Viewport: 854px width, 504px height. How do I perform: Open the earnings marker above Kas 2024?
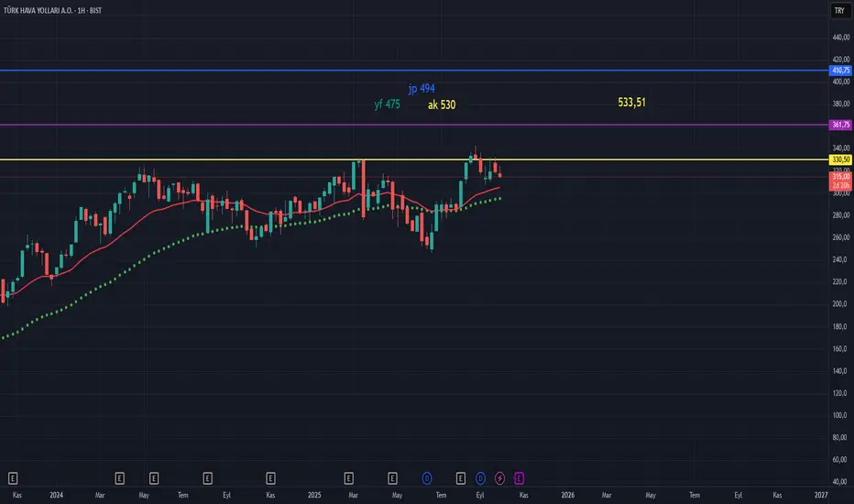click(270, 478)
